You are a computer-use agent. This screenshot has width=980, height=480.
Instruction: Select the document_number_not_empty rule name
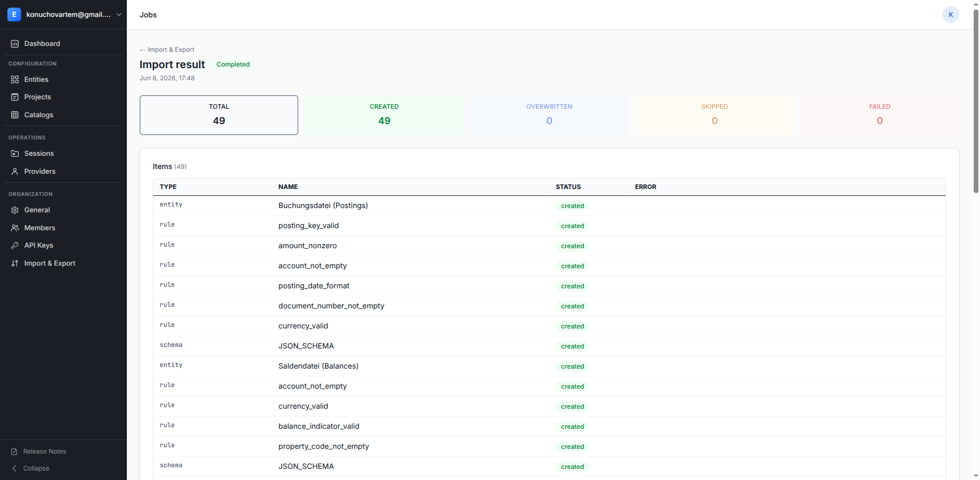(331, 306)
